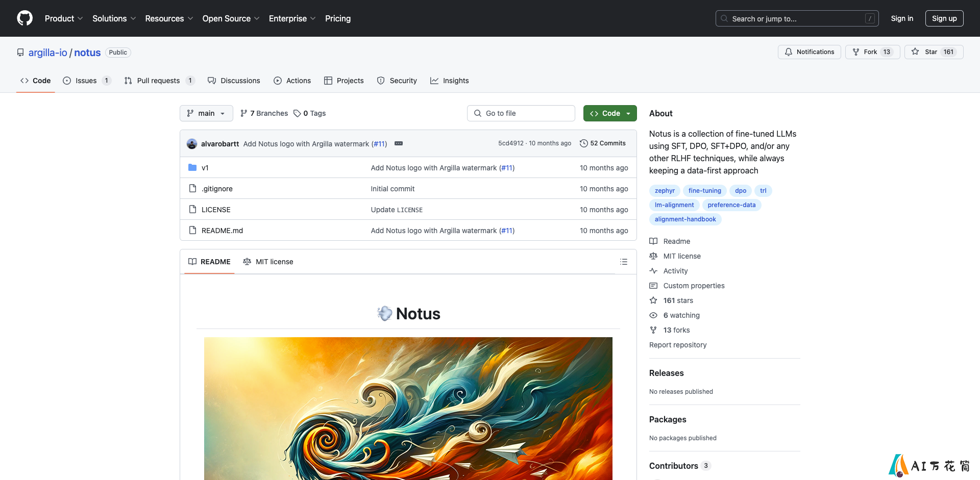Star the notus repository
The image size is (980, 480).
click(x=934, y=52)
